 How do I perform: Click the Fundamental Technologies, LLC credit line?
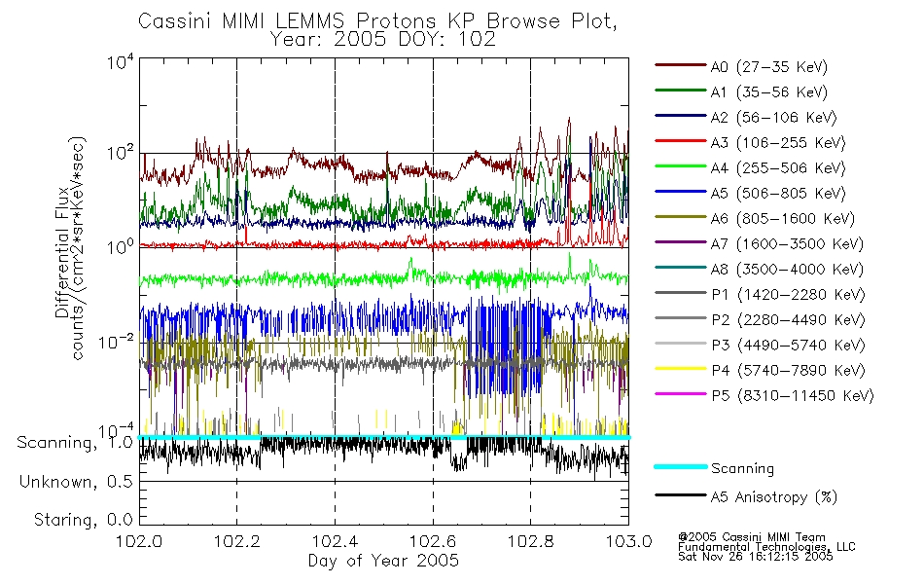[766, 547]
